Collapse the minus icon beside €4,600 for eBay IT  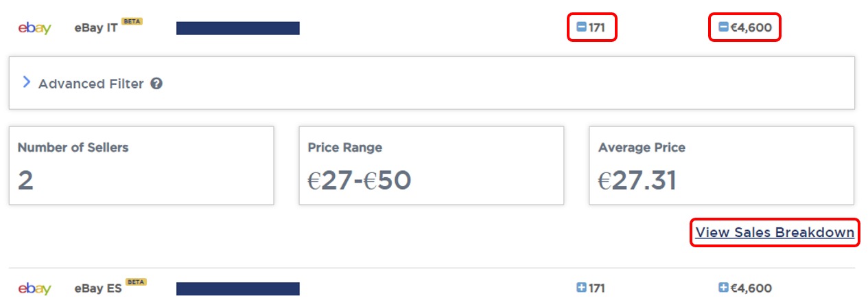[x=723, y=28]
